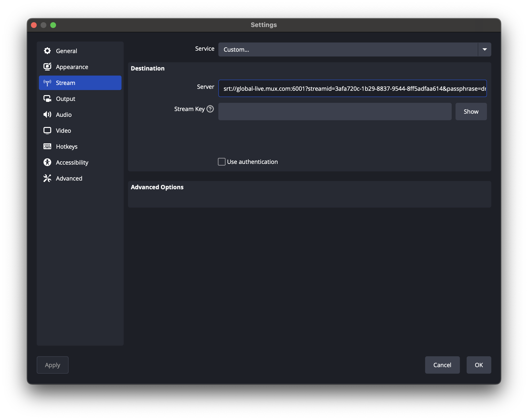Screen dimensions: 528x420
Task: Click the Appearance monitor icon
Action: [47, 67]
